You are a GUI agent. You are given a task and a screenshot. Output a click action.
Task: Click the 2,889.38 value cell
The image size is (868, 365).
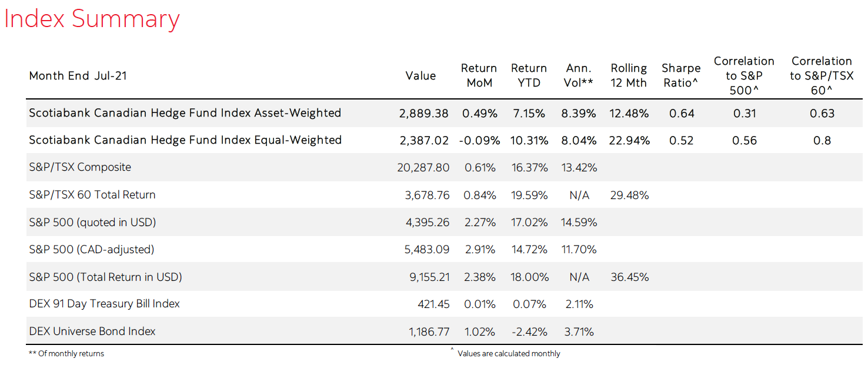[x=423, y=113]
